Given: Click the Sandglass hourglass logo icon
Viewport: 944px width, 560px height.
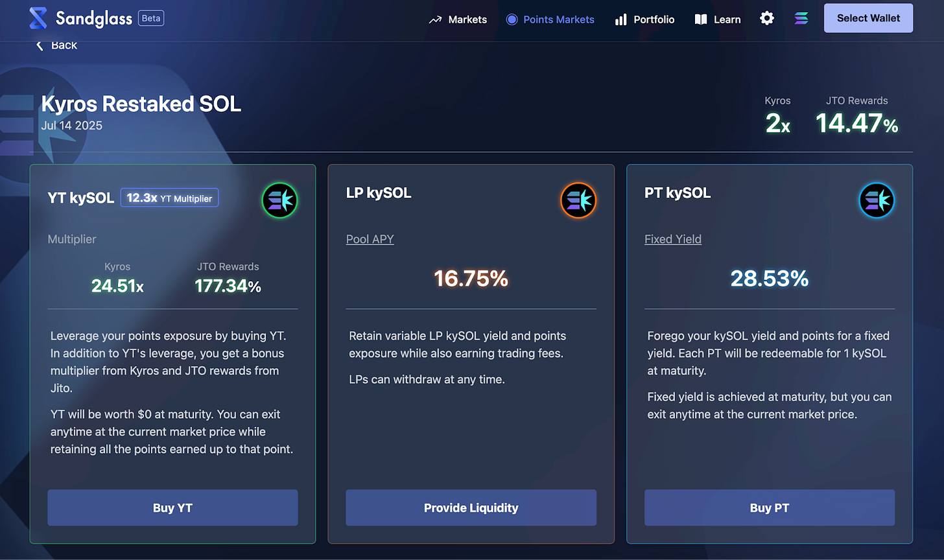Looking at the screenshot, I should click(x=38, y=18).
